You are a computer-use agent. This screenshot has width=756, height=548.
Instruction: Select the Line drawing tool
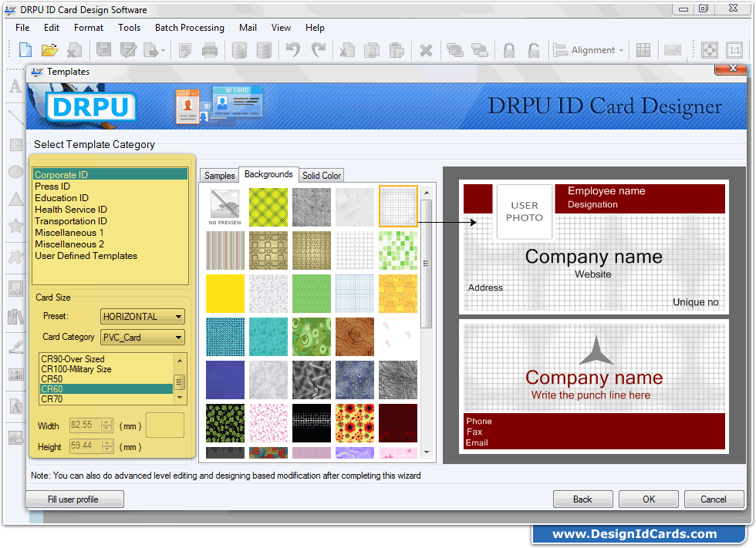[x=15, y=116]
